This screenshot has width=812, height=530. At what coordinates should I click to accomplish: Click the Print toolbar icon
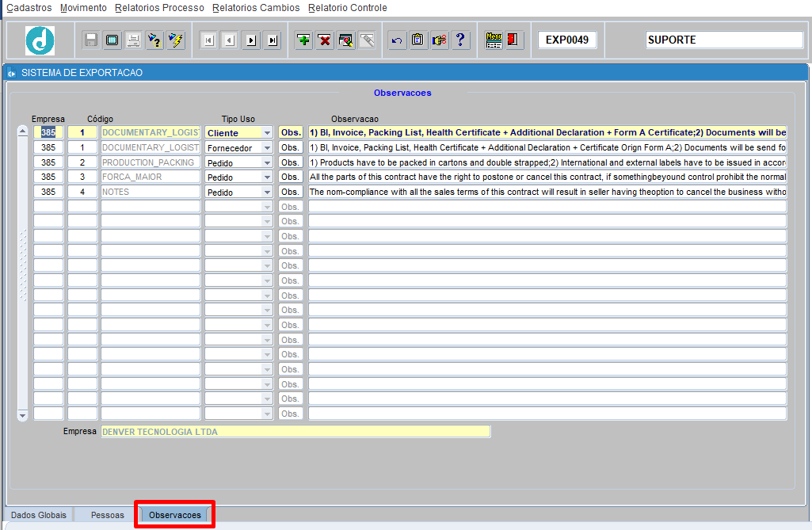coord(133,40)
